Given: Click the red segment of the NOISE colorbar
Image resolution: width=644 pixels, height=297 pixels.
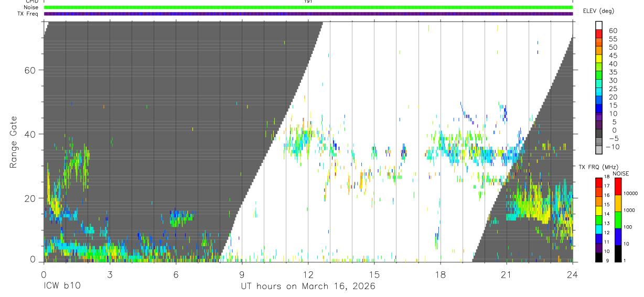Looking at the screenshot, I should click(x=617, y=186).
